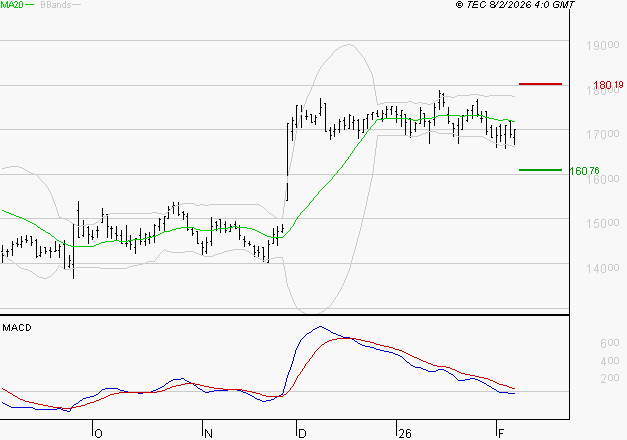Click the 26 year label on time axis

(405, 433)
